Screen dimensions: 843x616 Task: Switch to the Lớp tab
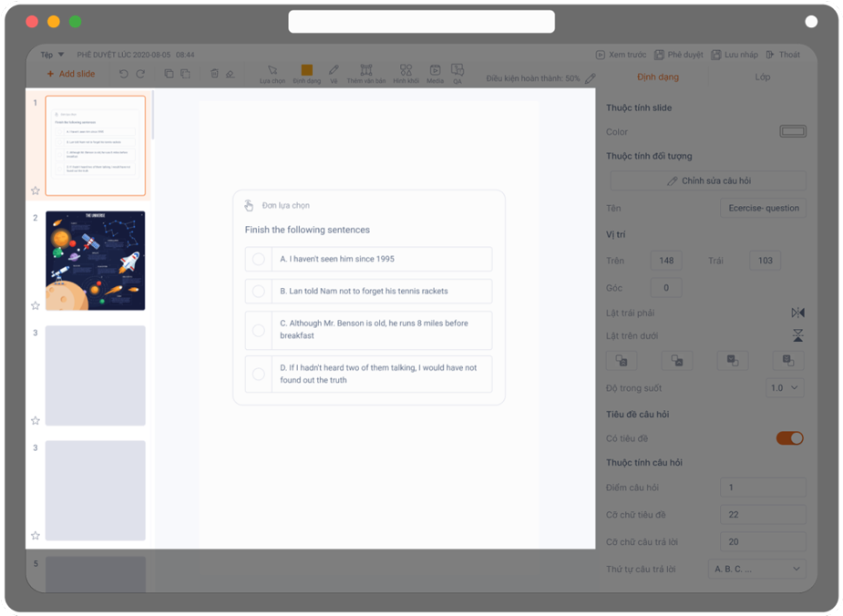(x=762, y=77)
